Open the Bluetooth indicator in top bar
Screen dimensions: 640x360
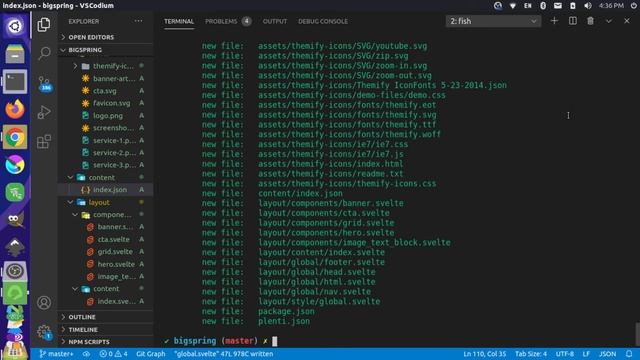click(x=543, y=6)
